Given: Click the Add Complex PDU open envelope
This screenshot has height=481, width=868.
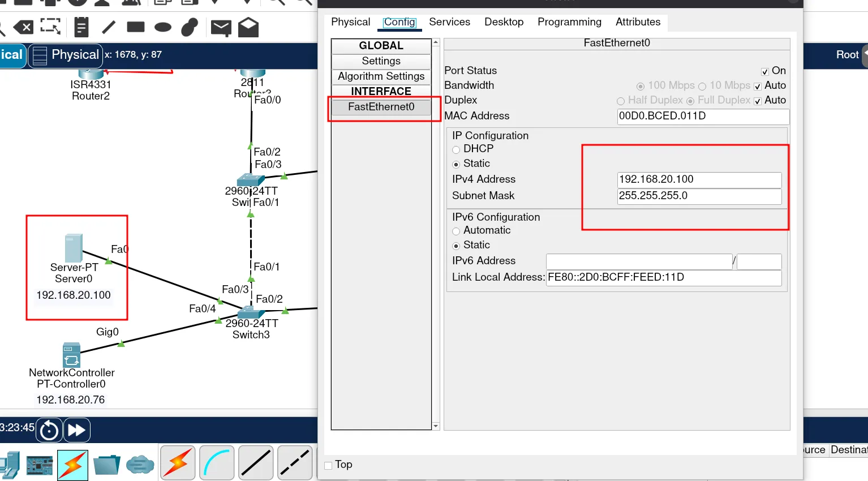Looking at the screenshot, I should (248, 27).
